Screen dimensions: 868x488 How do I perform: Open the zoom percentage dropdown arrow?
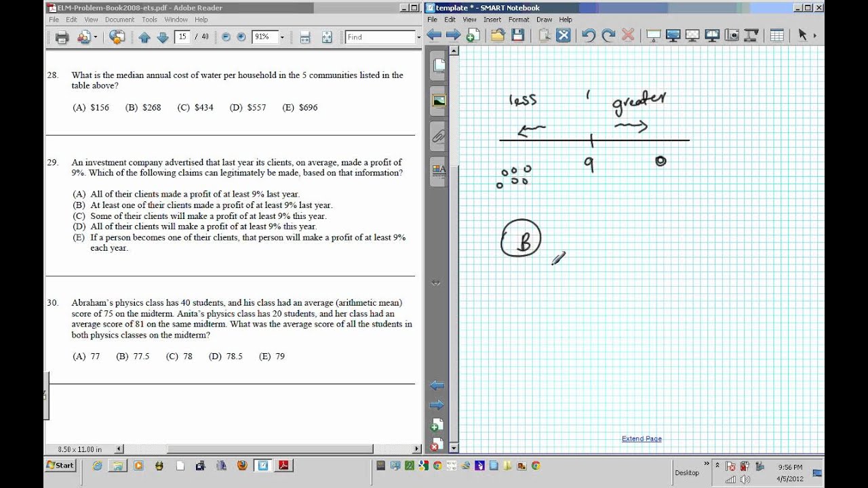pyautogui.click(x=282, y=37)
